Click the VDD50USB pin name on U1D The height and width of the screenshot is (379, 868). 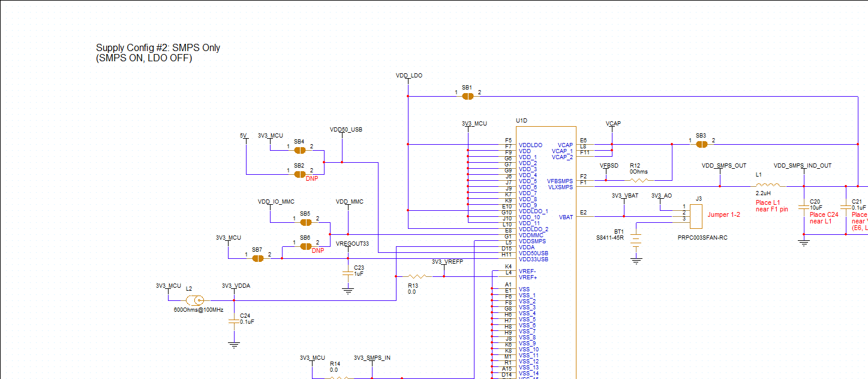point(533,253)
